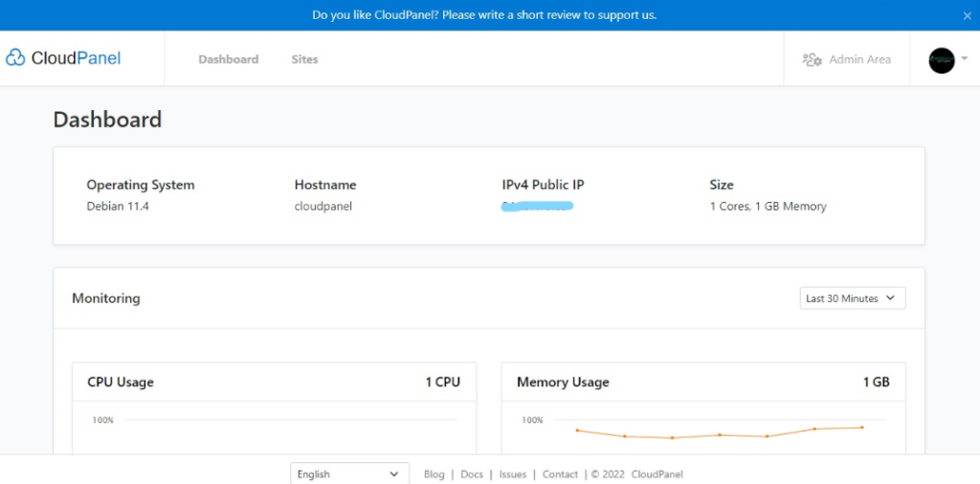Click the blurred IPv4 public IP value
Image resolution: width=980 pixels, height=484 pixels.
click(538, 206)
